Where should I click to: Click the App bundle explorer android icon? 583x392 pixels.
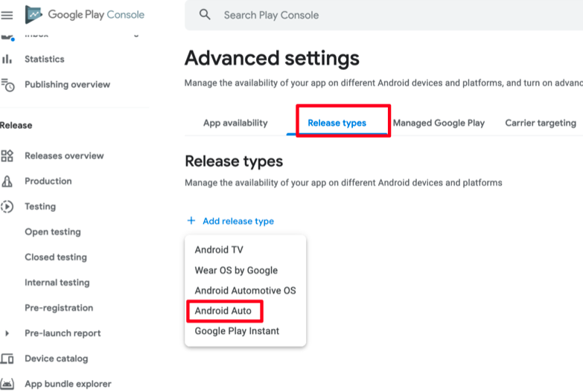pyautogui.click(x=7, y=384)
